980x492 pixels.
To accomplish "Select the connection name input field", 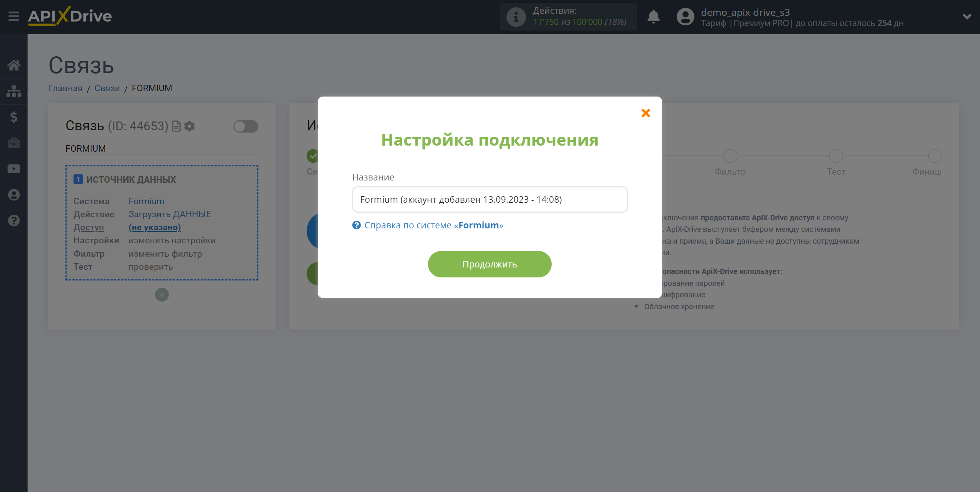I will point(490,200).
